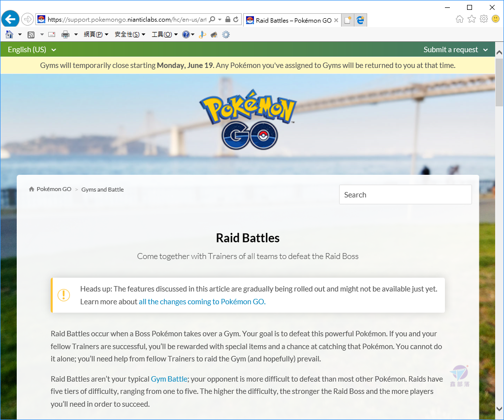Click the Pokéball site icon in address bar

point(41,20)
